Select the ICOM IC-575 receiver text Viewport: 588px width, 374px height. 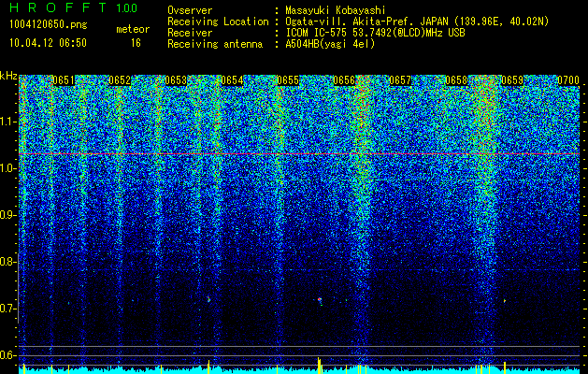tap(375, 33)
